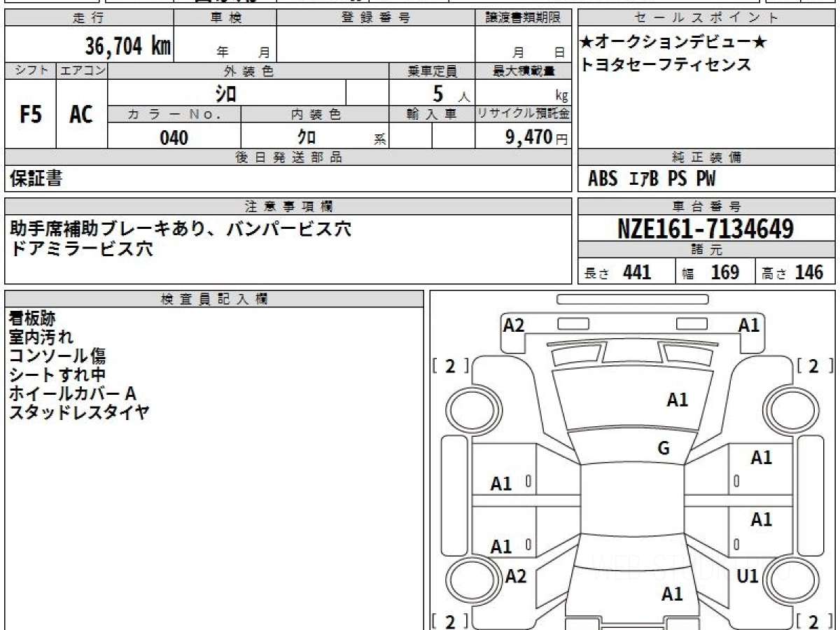Select the F5 shift value
Image resolution: width=840 pixels, height=630 pixels.
30,114
